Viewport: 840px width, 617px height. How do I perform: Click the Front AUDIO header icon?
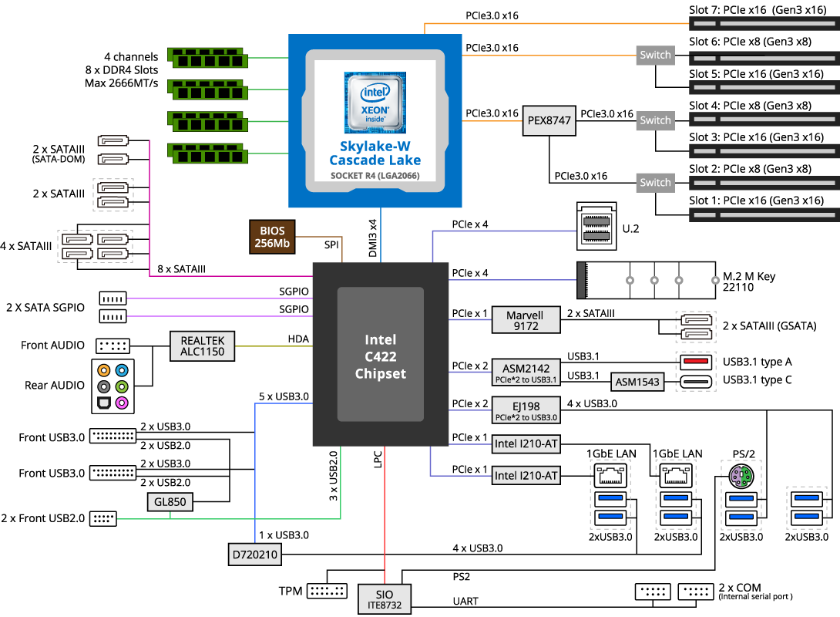[113, 346]
